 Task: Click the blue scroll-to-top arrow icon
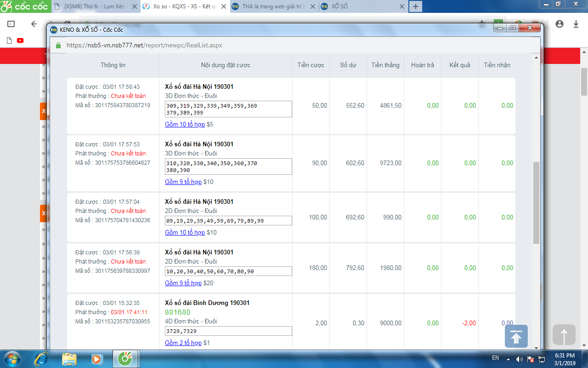(x=516, y=336)
